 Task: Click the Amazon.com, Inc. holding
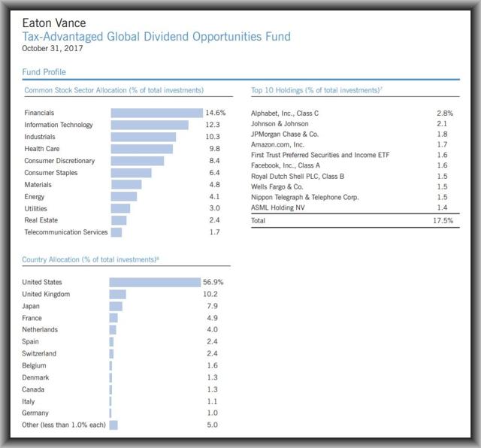coord(277,145)
